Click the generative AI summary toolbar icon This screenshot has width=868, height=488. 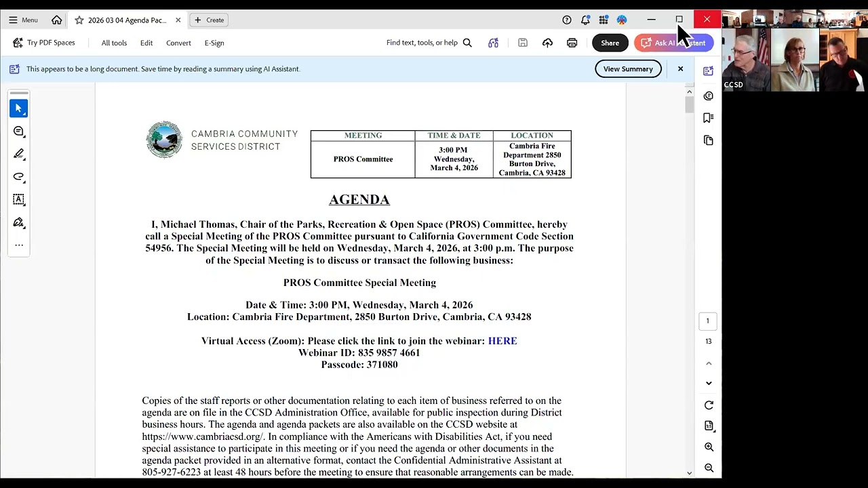coord(493,43)
